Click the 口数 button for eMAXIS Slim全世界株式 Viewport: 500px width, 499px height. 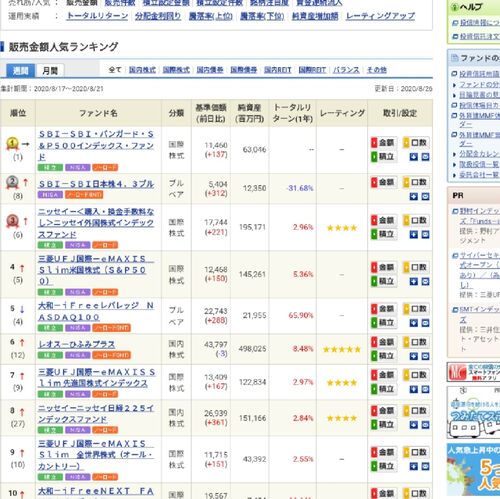coord(416,452)
